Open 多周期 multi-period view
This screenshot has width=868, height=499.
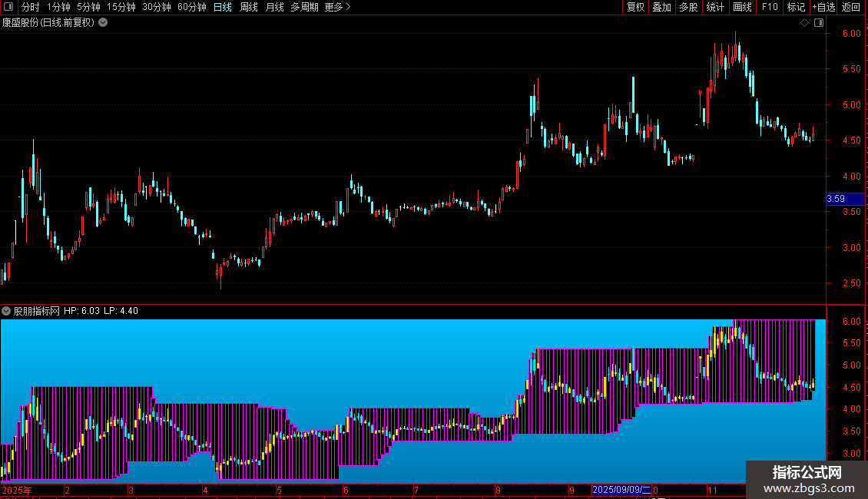304,7
